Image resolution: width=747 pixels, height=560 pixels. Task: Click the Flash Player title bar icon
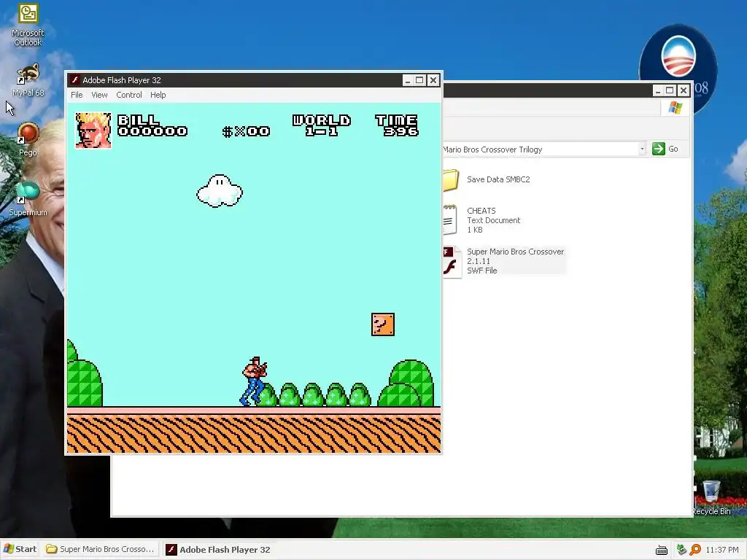coord(74,79)
